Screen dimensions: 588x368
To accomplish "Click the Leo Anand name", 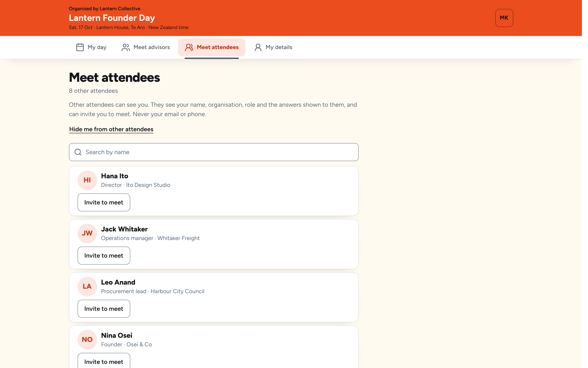I will point(118,282).
